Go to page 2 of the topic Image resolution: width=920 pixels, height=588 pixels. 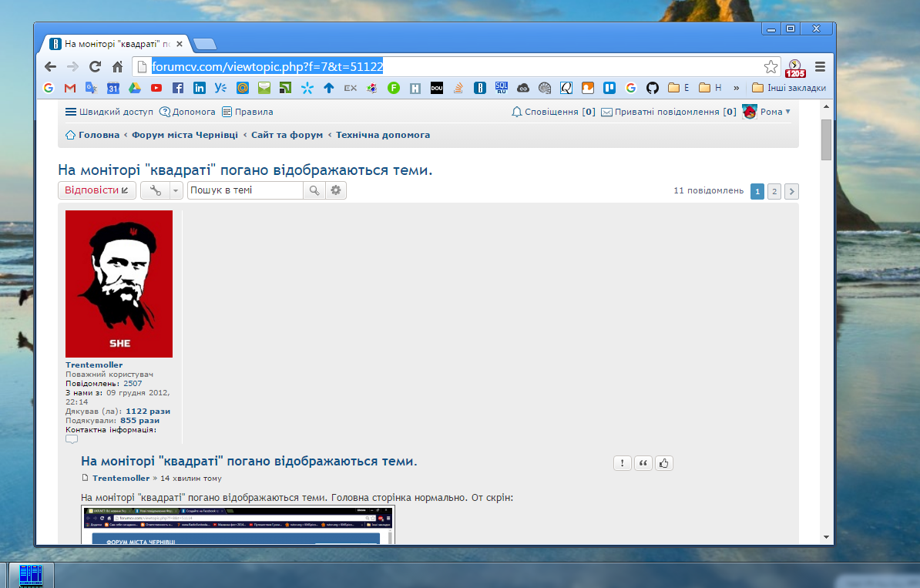774,191
